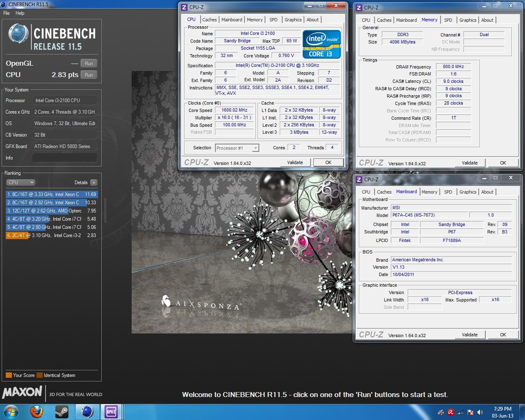
Task: Click BIOS Version V1.13 field
Action: point(451,267)
